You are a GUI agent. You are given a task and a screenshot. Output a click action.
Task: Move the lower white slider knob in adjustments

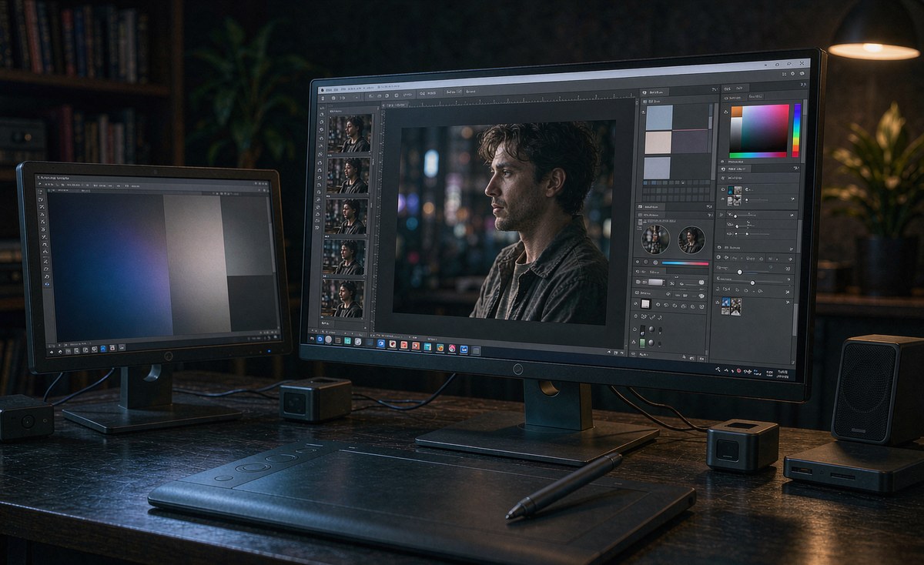click(753, 283)
